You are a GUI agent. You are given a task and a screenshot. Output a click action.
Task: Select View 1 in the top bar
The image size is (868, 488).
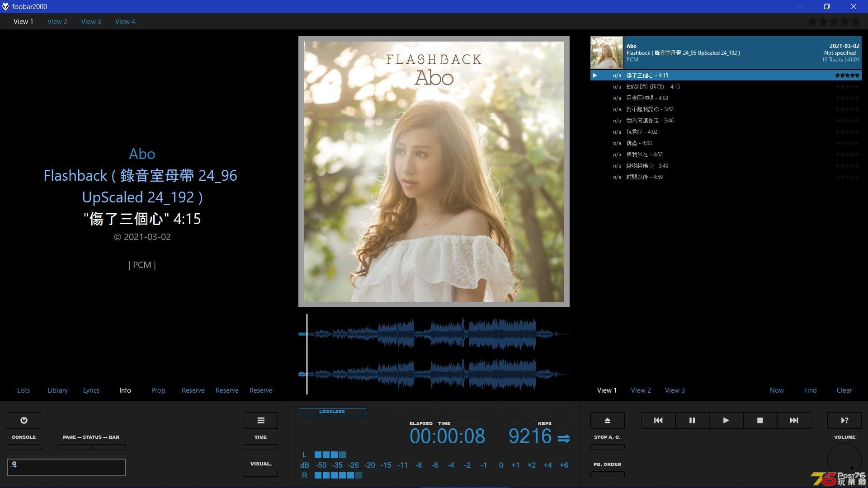pos(24,21)
